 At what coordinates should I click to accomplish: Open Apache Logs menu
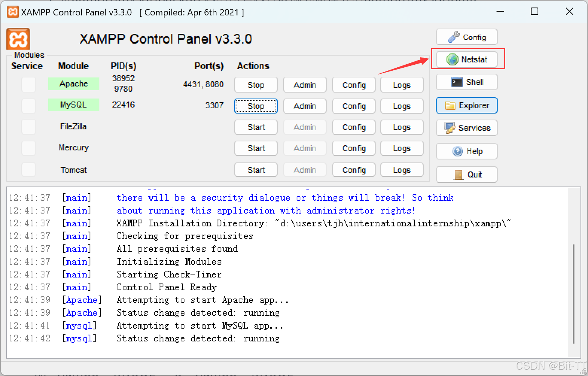(402, 85)
